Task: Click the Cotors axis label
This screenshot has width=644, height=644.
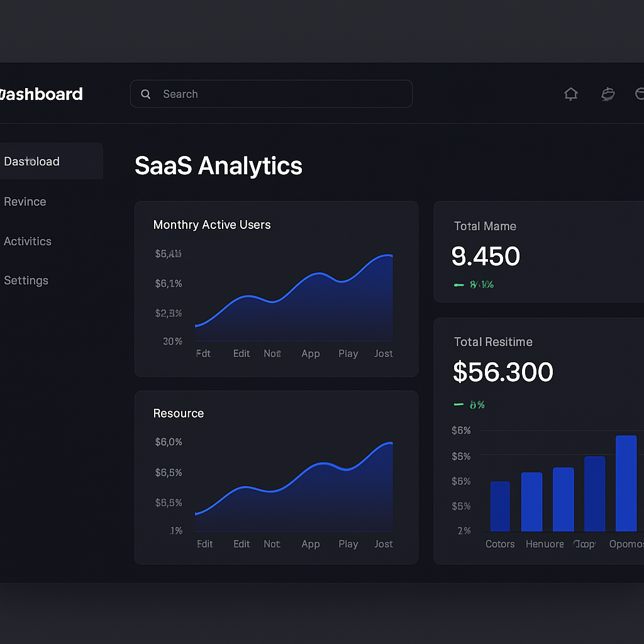Action: point(500,544)
